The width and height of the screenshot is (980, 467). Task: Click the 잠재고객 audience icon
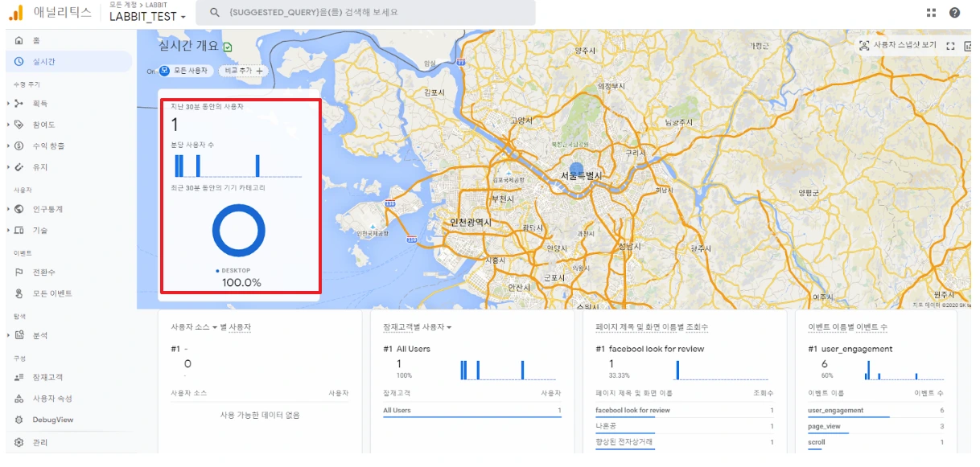point(19,377)
